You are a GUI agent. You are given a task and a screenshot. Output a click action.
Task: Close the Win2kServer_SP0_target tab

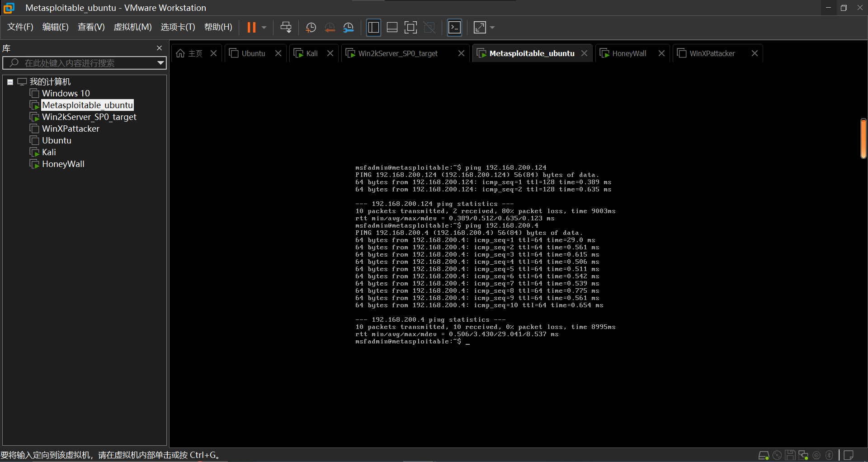[x=462, y=53]
